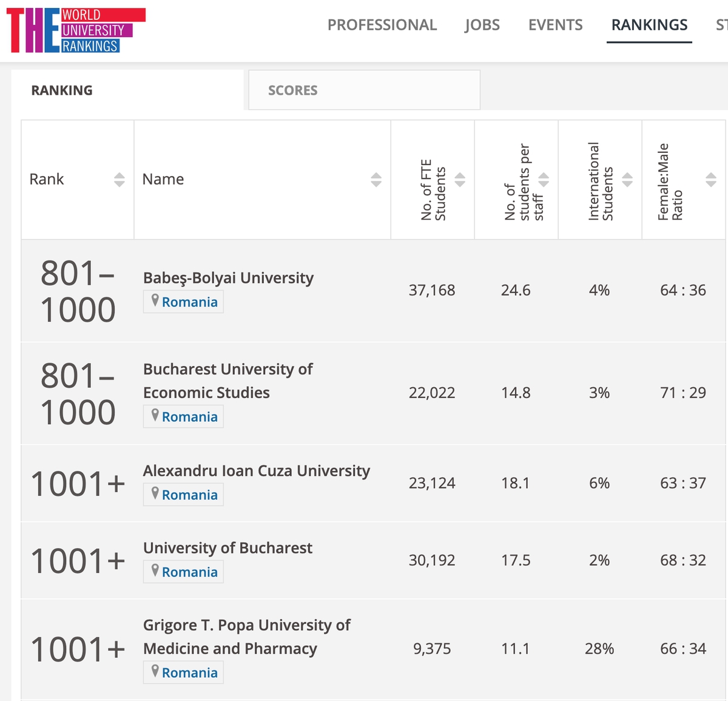
Task: Select the 17.5 students per staff value
Action: tap(516, 560)
